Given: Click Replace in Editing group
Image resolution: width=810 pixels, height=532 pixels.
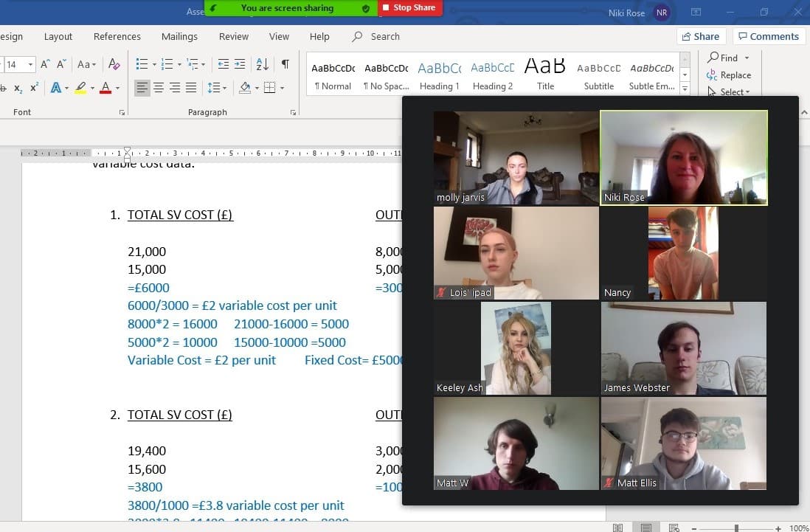Looking at the screenshot, I should coord(729,75).
